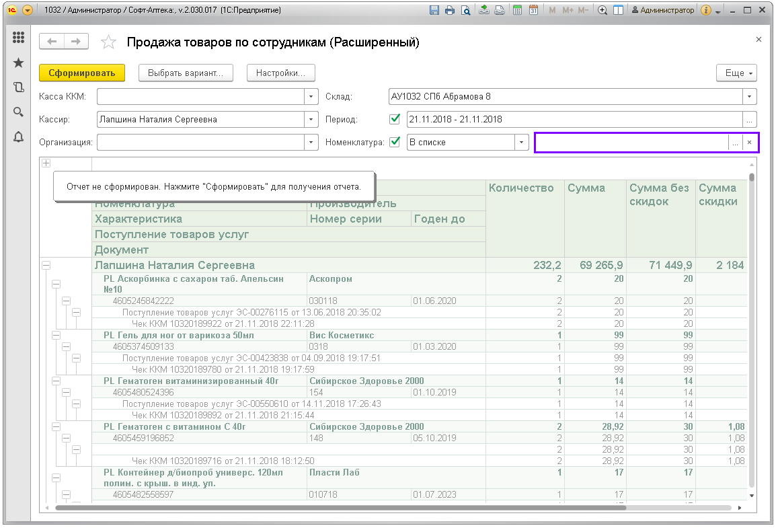
Task: Expand the Склад dropdown
Action: [750, 96]
